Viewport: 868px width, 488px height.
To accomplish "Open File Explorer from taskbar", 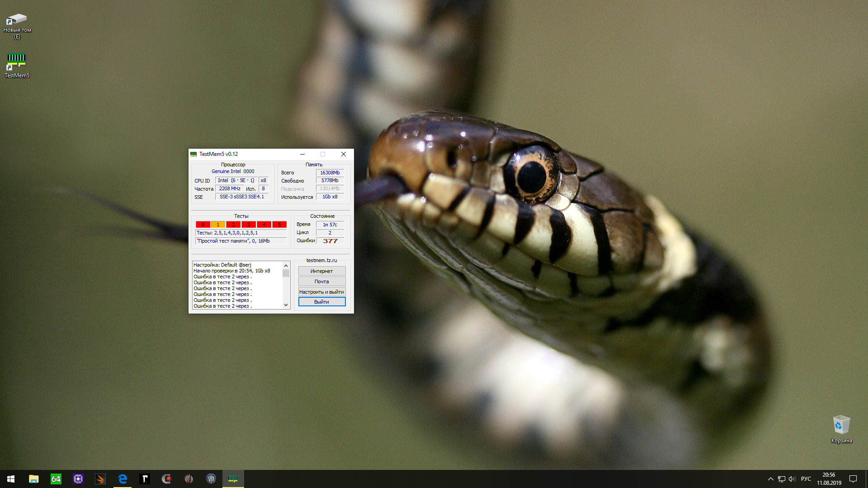I will [34, 479].
